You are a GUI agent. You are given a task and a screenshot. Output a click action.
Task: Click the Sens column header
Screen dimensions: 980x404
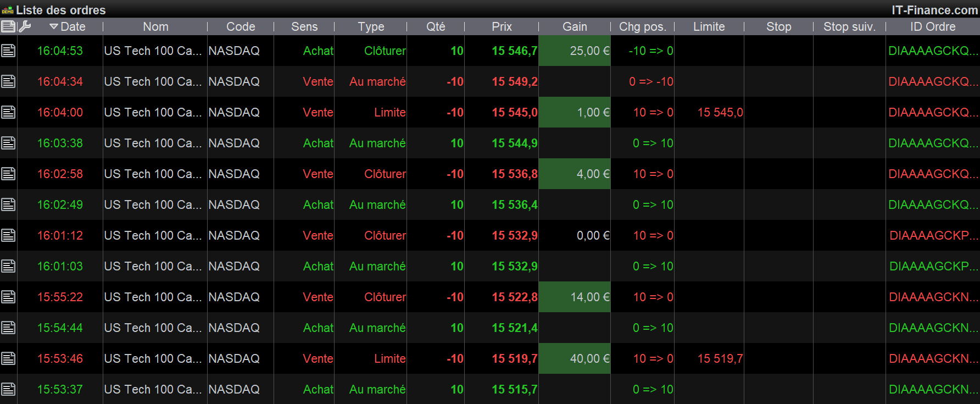tap(304, 26)
